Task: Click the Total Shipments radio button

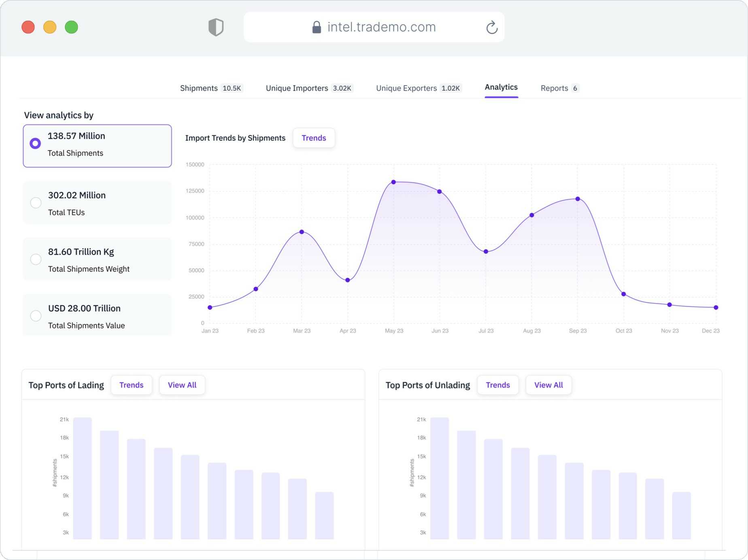Action: pos(36,143)
